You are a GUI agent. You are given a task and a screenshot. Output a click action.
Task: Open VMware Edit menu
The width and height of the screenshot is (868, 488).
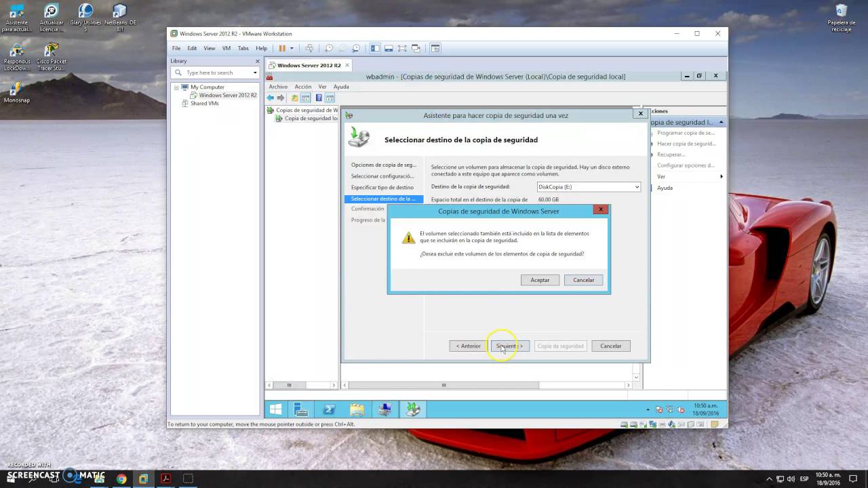click(x=192, y=48)
